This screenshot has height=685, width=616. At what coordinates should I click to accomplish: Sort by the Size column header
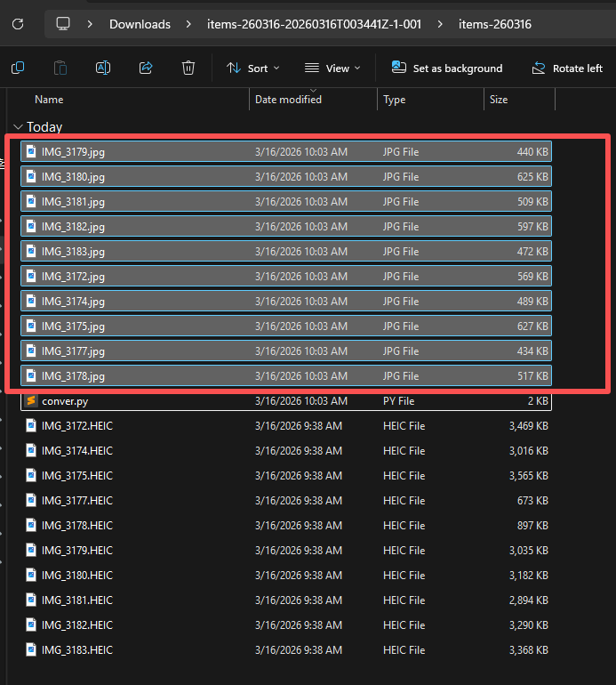point(499,100)
